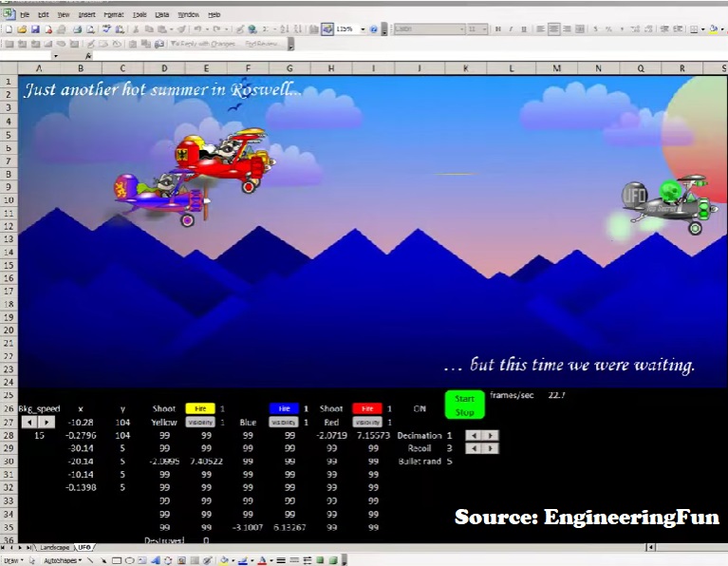Open the Borders dropdown arrow
Viewport: 728px width, 566px height.
(x=702, y=29)
